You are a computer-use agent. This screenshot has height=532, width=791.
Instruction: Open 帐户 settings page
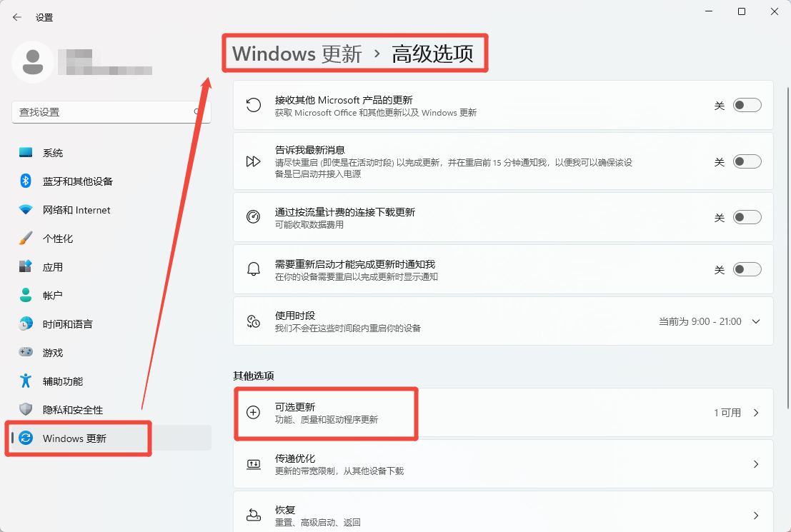click(x=111, y=295)
